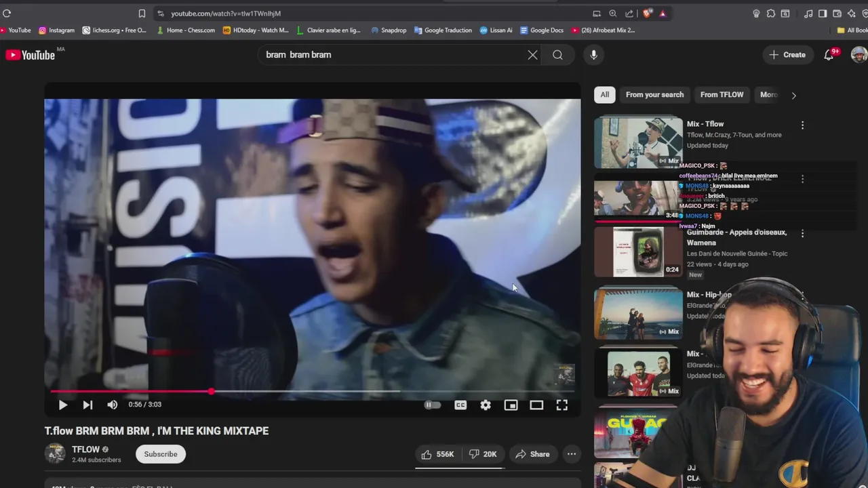Open more actions three-dot menu under video

point(572,454)
